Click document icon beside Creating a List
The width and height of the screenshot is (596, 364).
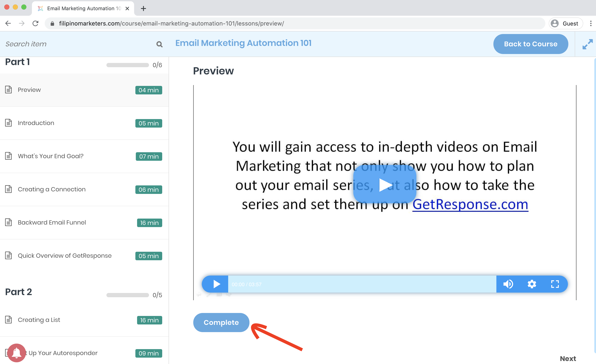9,320
